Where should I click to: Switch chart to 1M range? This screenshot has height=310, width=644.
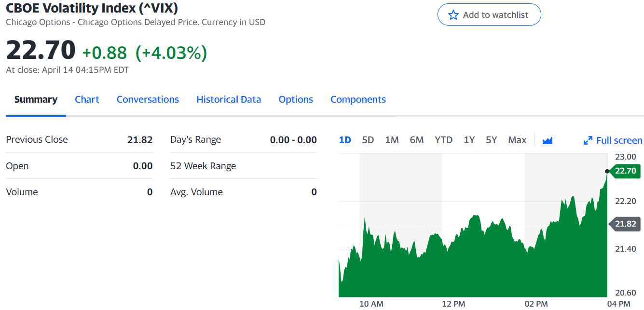[x=392, y=140]
